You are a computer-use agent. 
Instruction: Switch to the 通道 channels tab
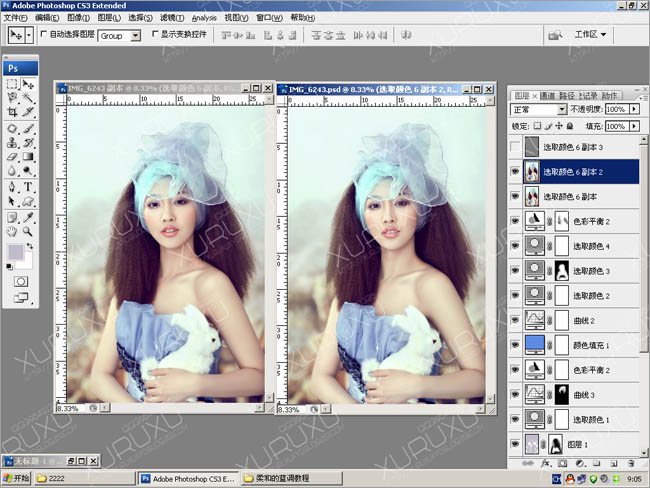coord(548,95)
